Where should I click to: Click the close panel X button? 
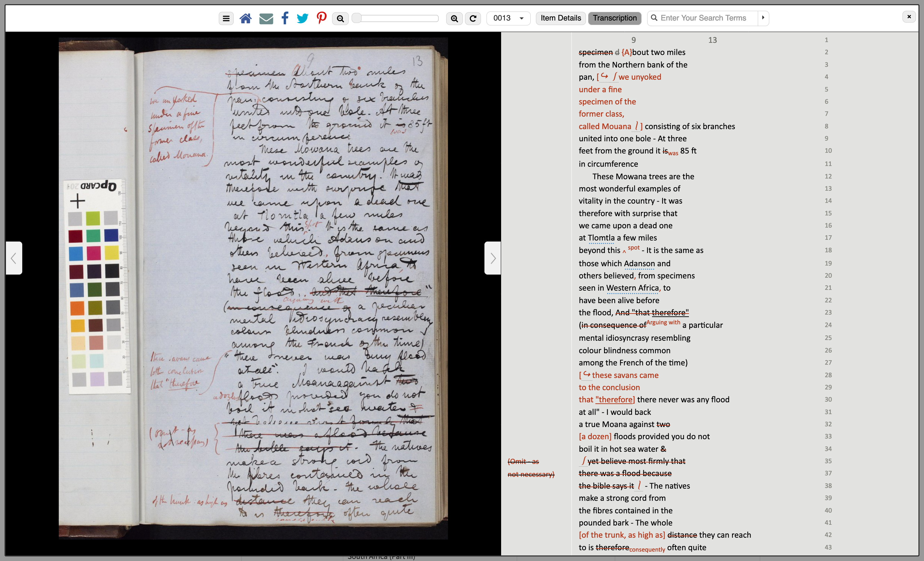click(909, 17)
